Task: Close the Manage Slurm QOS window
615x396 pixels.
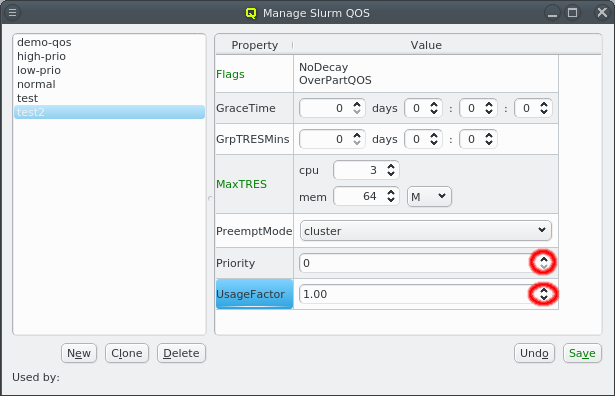Action: pos(602,13)
